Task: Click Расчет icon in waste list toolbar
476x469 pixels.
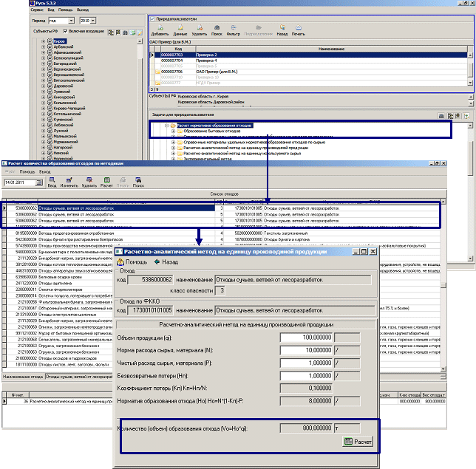Action: coord(105,182)
